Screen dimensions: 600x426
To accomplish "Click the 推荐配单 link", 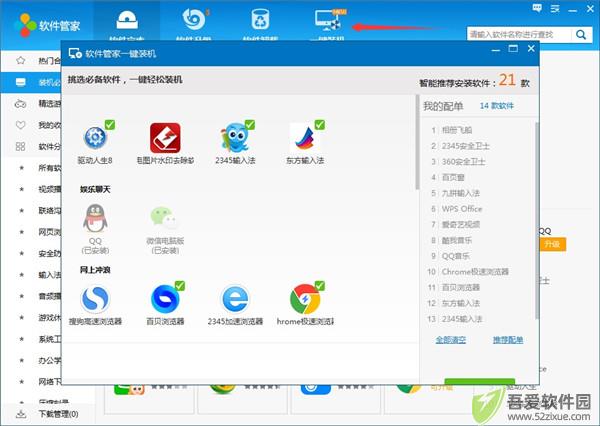I will pyautogui.click(x=508, y=340).
